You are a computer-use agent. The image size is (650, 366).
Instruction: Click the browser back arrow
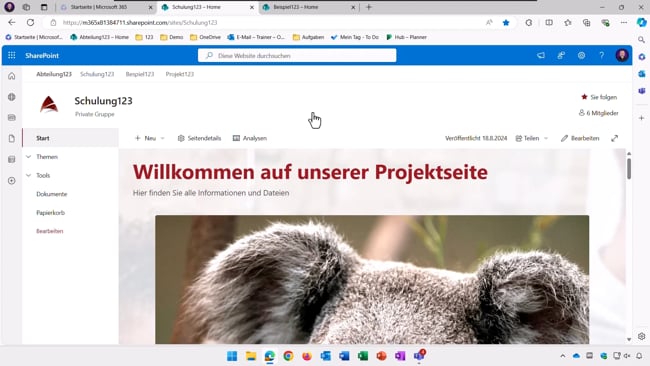point(12,22)
